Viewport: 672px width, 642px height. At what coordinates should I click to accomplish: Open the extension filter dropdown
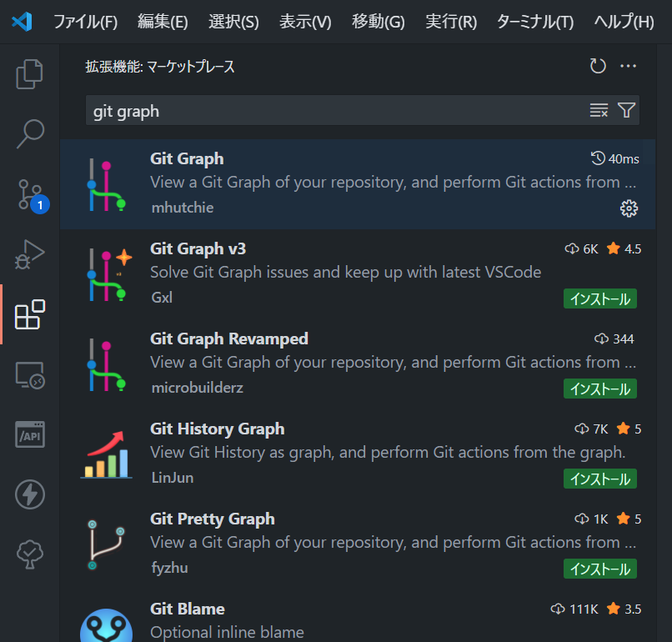pyautogui.click(x=626, y=110)
